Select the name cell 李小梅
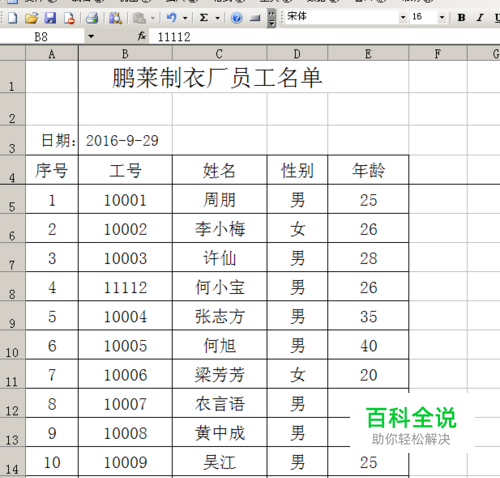Image resolution: width=500 pixels, height=478 pixels. tap(219, 228)
